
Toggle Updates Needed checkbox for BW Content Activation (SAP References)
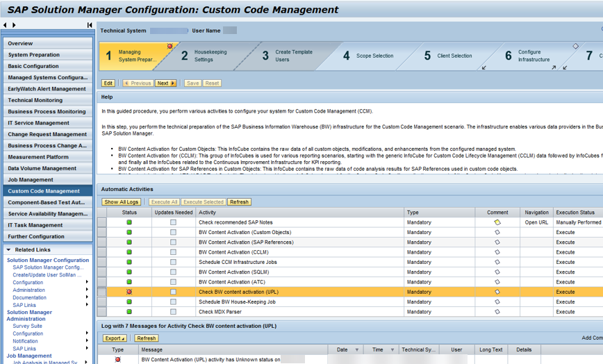pyautogui.click(x=174, y=242)
